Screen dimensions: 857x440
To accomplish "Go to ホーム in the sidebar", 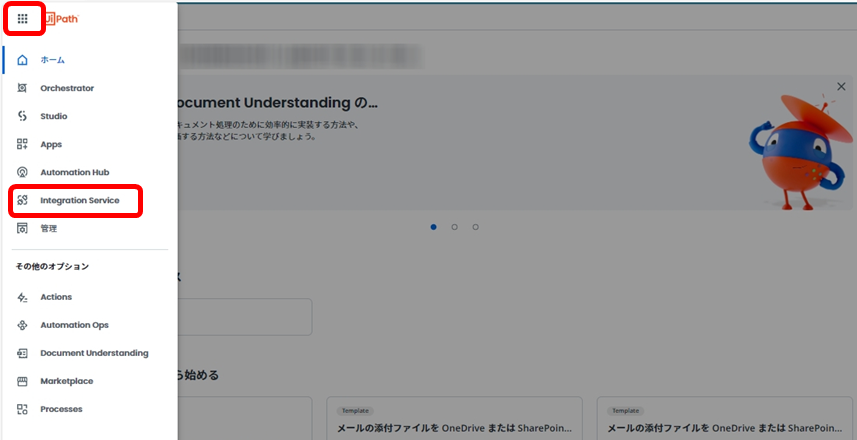I will click(x=52, y=60).
